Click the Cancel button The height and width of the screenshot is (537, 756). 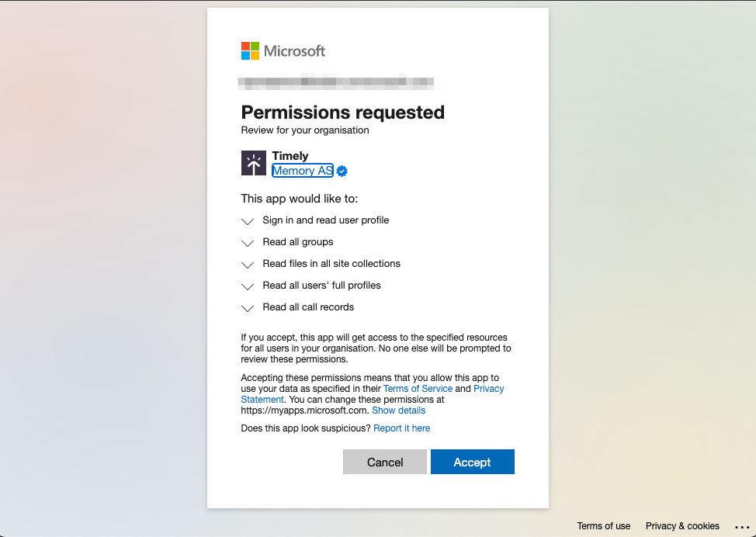384,462
